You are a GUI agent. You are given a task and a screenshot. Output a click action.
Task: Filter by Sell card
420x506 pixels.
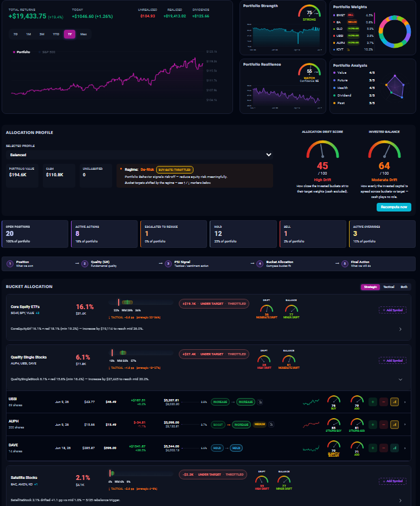(313, 234)
